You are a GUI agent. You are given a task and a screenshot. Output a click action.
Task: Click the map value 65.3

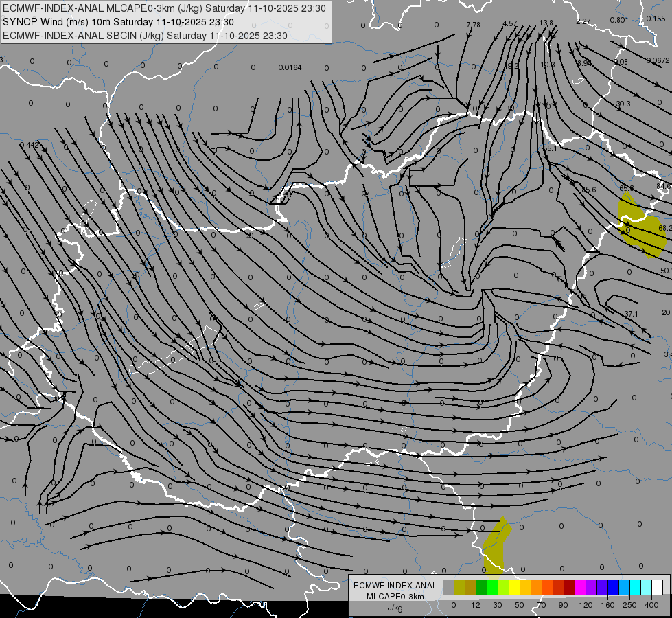pos(627,188)
